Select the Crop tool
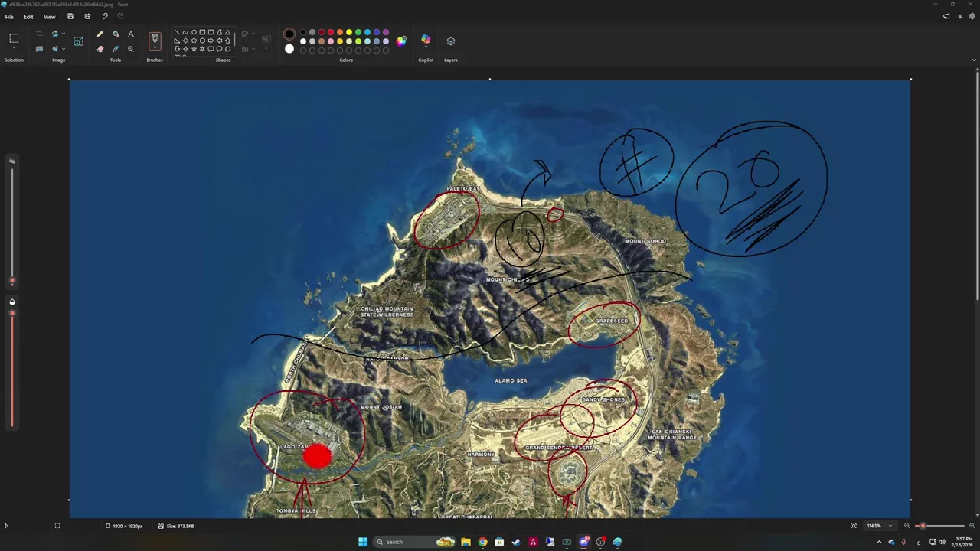 click(x=39, y=34)
